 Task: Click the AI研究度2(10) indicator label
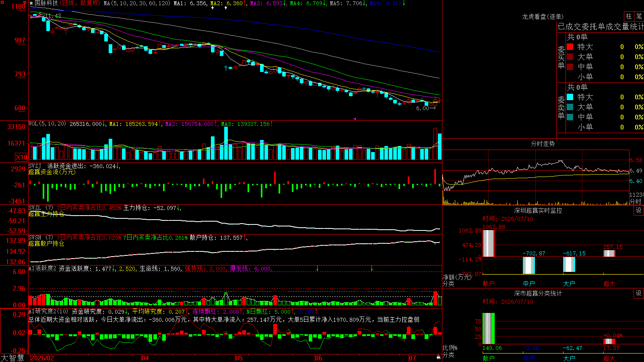tap(49, 311)
